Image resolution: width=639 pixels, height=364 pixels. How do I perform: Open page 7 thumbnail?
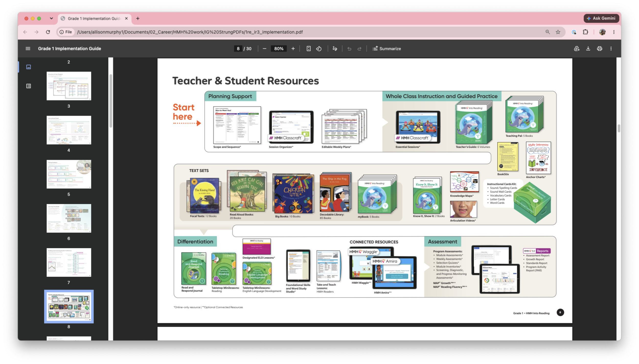click(x=69, y=262)
